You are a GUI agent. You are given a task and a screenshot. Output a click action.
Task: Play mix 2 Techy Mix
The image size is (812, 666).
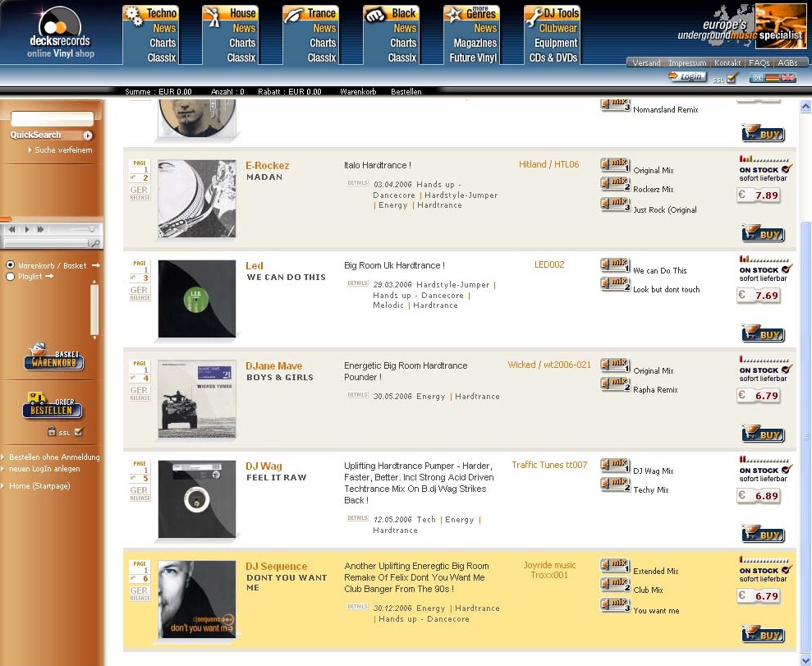[615, 485]
